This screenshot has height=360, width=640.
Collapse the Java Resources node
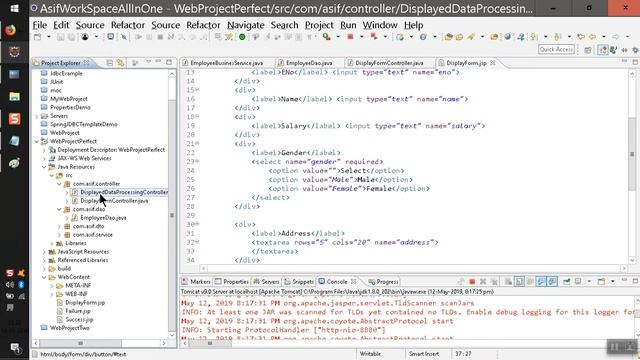(44, 167)
